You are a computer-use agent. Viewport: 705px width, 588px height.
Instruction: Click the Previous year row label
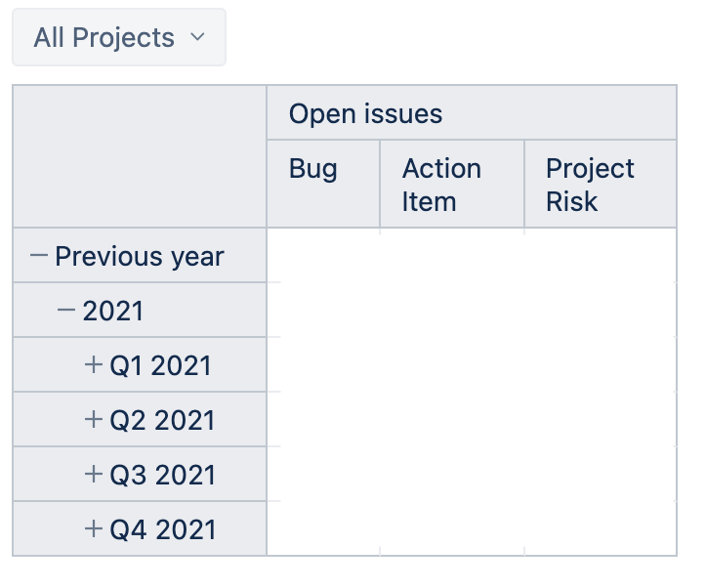click(140, 257)
